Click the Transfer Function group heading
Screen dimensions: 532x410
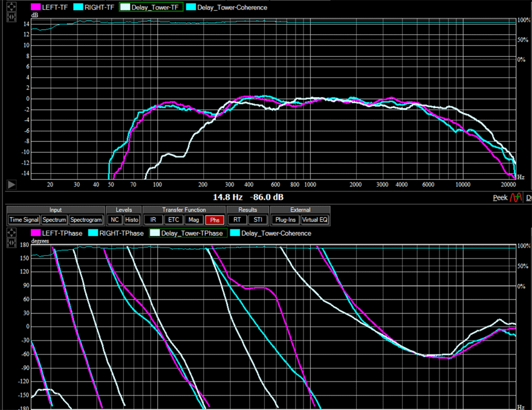184,210
